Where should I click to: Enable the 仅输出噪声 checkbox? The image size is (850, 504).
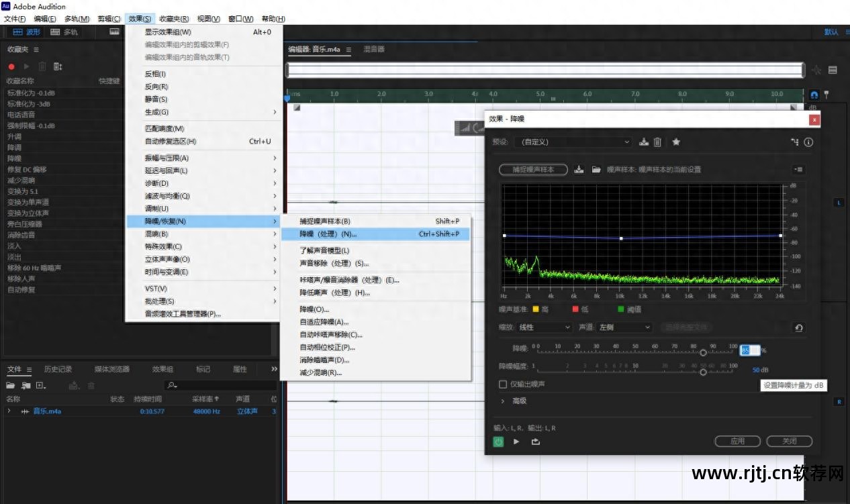503,385
